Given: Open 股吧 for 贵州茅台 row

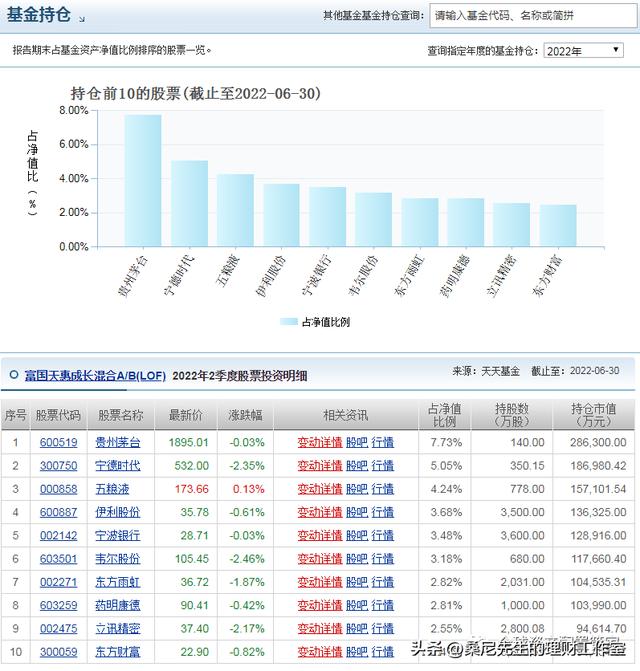Looking at the screenshot, I should pos(357,442).
